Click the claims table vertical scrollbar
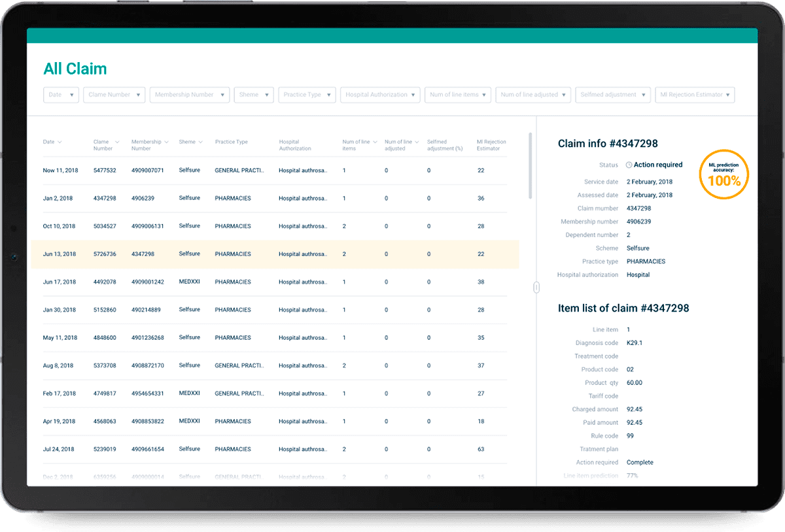785x532 pixels. click(530, 165)
